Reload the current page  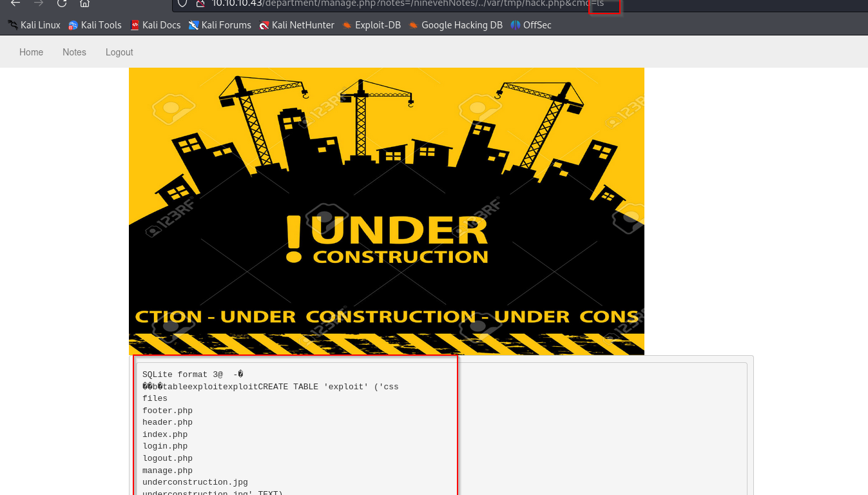[x=62, y=3]
